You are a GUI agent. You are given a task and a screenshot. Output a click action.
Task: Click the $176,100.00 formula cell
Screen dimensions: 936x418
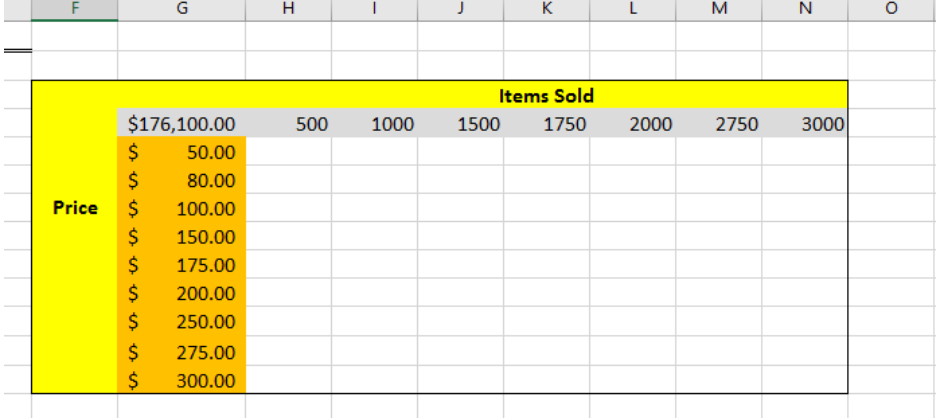click(181, 124)
